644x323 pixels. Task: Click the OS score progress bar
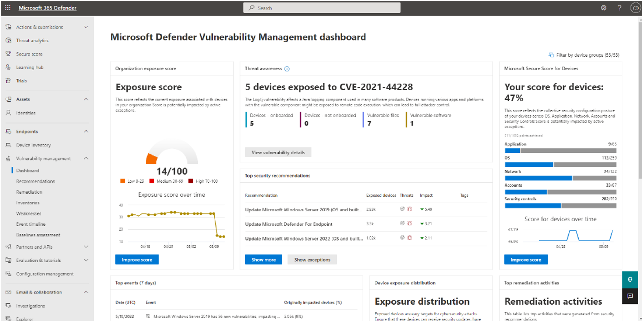point(560,164)
